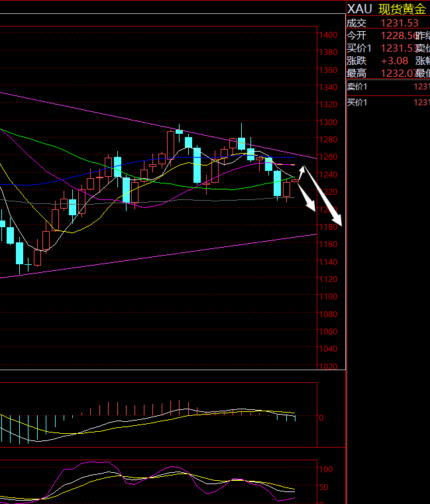Click the 50 label on bottom oscillator
The image size is (430, 504).
click(x=325, y=487)
